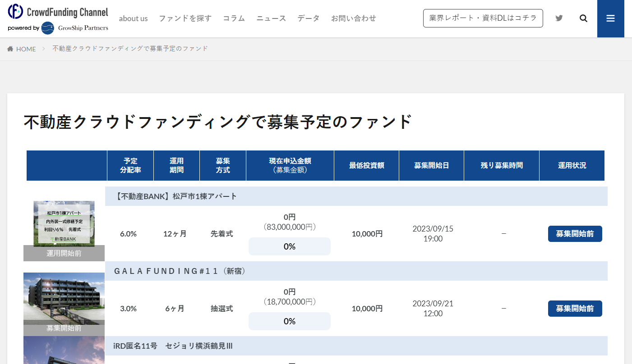Click the 6ヶ月 operation period cell
The image size is (632, 364).
[175, 309]
